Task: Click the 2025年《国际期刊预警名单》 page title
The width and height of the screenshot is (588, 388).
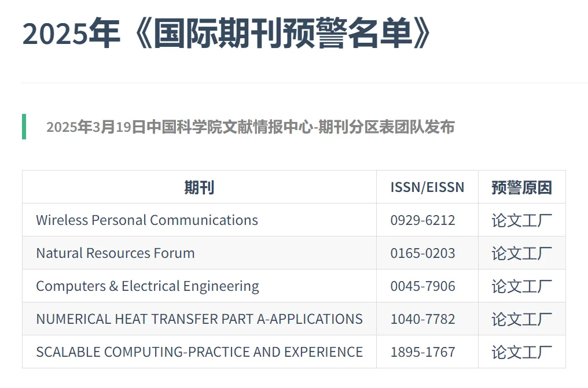Action: click(x=227, y=35)
